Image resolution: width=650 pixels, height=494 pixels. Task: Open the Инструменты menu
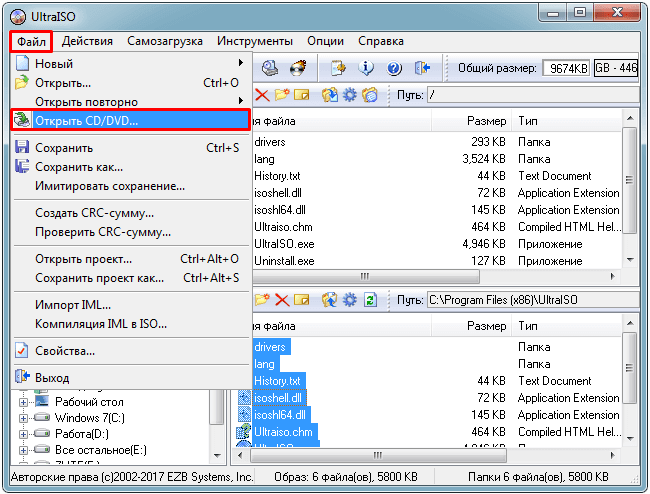[x=255, y=41]
